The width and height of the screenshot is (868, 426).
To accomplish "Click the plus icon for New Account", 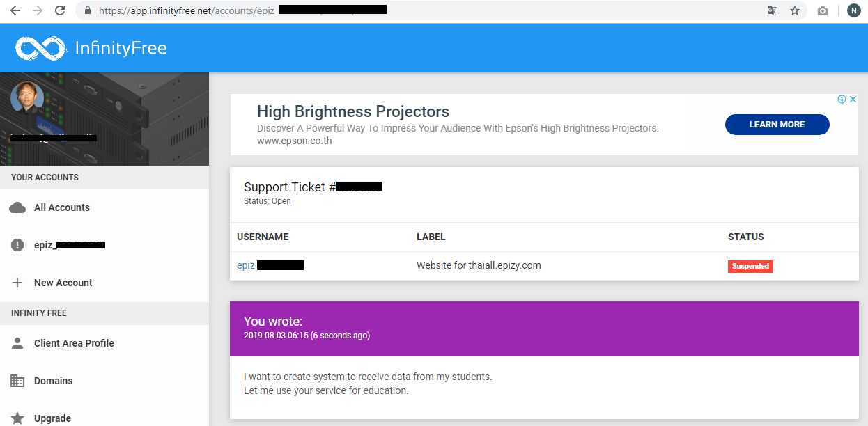I will click(17, 283).
